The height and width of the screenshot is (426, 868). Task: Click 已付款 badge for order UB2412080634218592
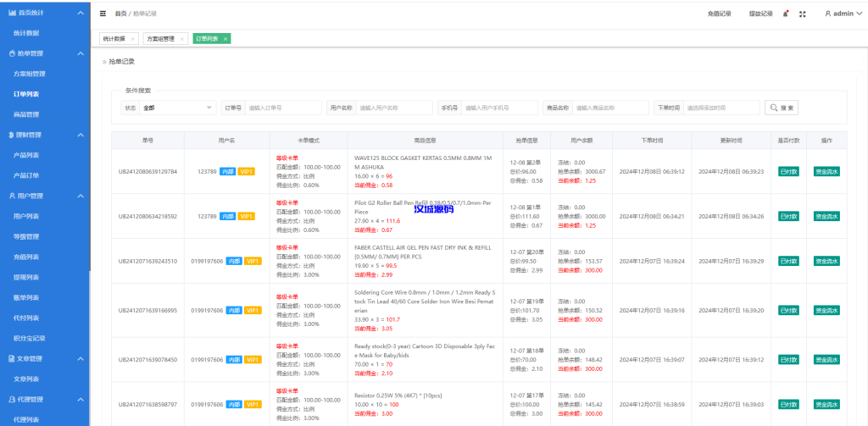tap(788, 216)
